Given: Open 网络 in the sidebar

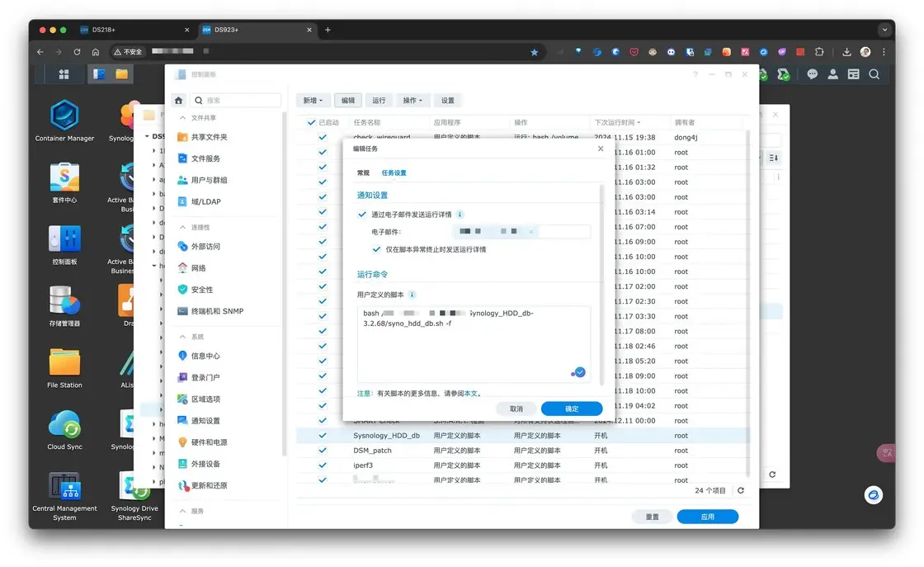Looking at the screenshot, I should [191, 268].
